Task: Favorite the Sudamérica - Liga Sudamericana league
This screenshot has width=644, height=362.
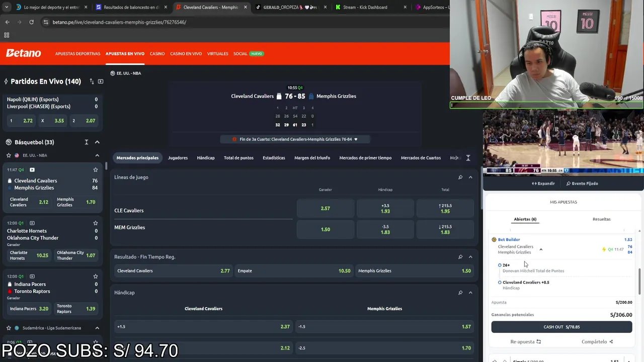Action: click(x=9, y=328)
